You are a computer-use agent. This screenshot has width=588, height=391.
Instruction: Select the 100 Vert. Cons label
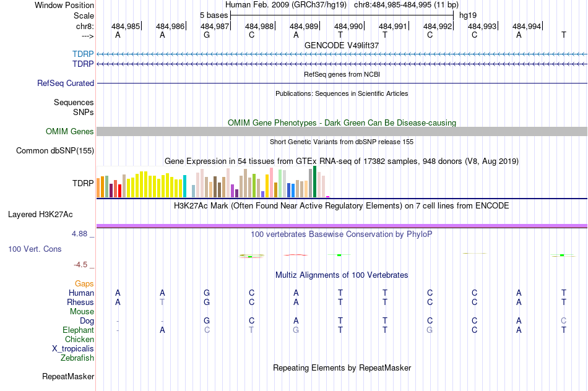35,249
